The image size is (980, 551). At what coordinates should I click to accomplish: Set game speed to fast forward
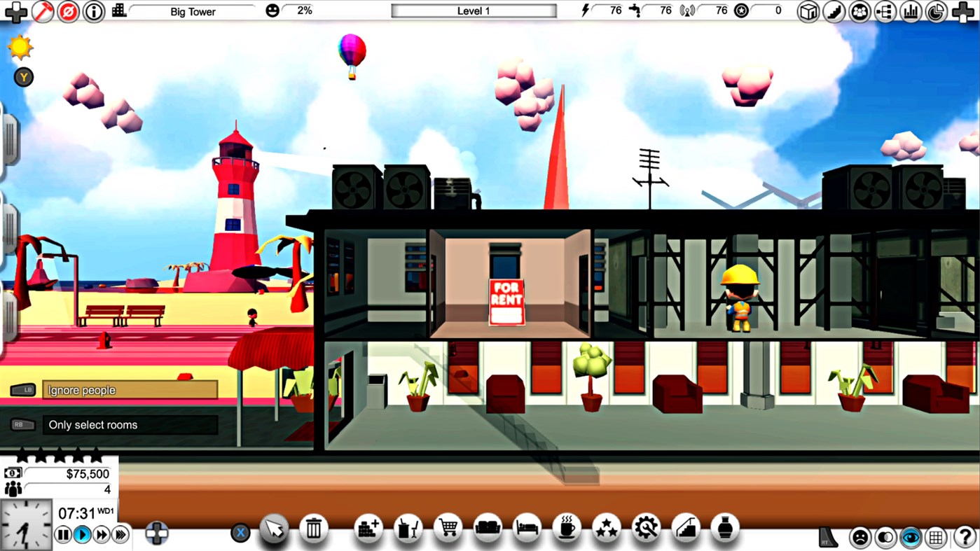[x=102, y=535]
